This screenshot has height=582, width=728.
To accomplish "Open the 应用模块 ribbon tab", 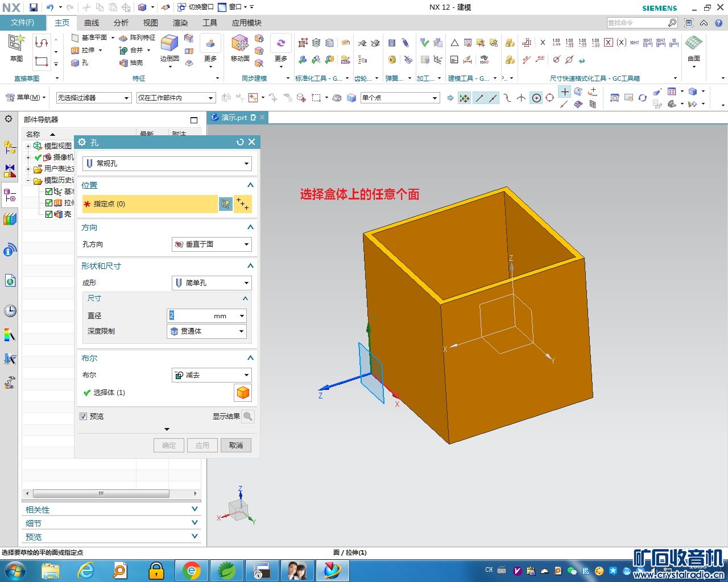I will click(246, 23).
